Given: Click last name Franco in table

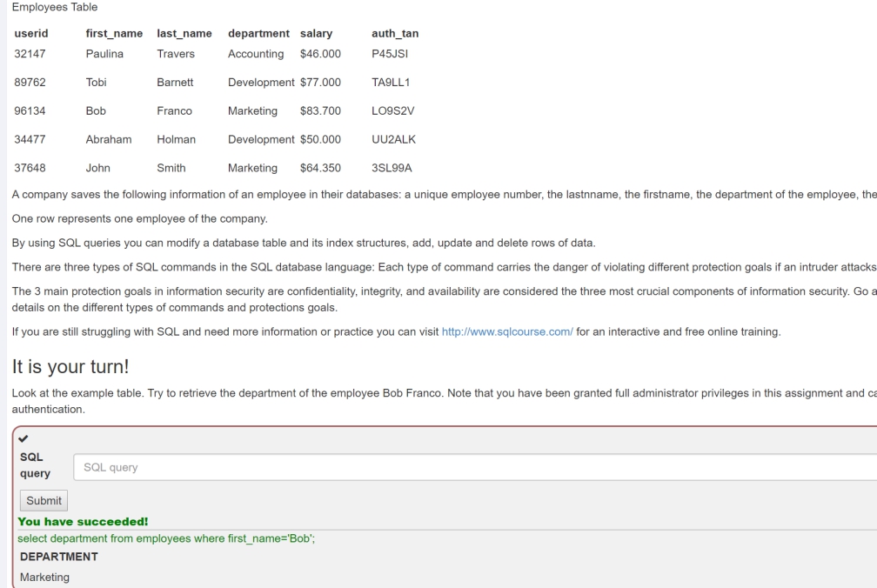Looking at the screenshot, I should (175, 110).
